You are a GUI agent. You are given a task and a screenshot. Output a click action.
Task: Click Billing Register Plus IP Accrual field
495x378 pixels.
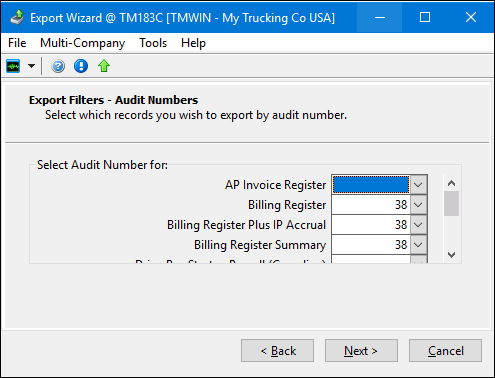[371, 224]
